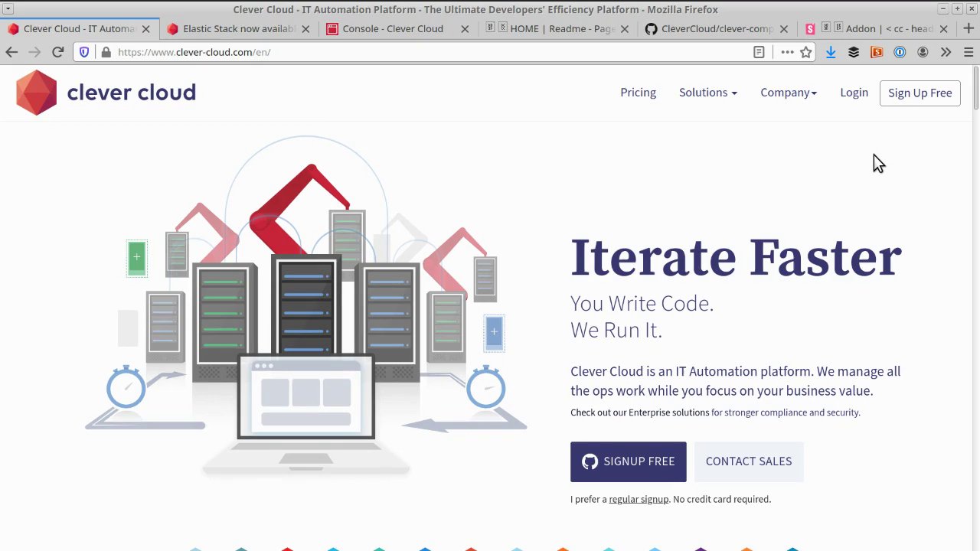Expand the Company dropdown menu
This screenshot has height=551, width=980.
(x=789, y=93)
